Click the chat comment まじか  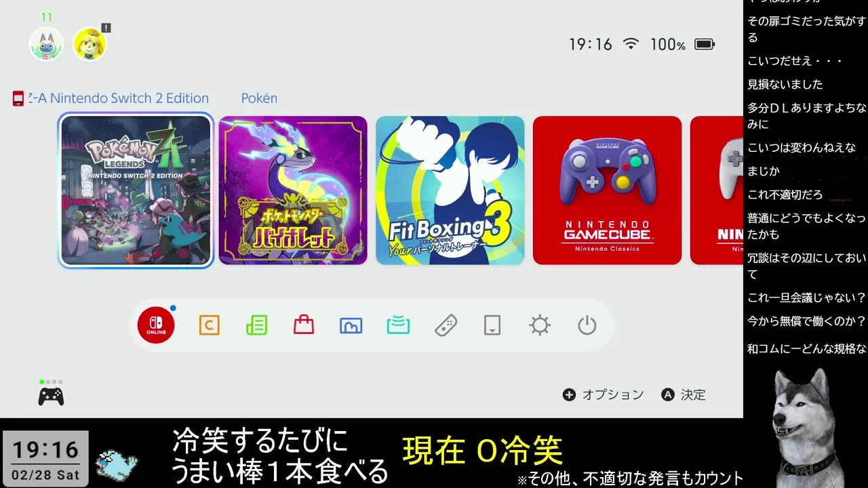pyautogui.click(x=764, y=171)
